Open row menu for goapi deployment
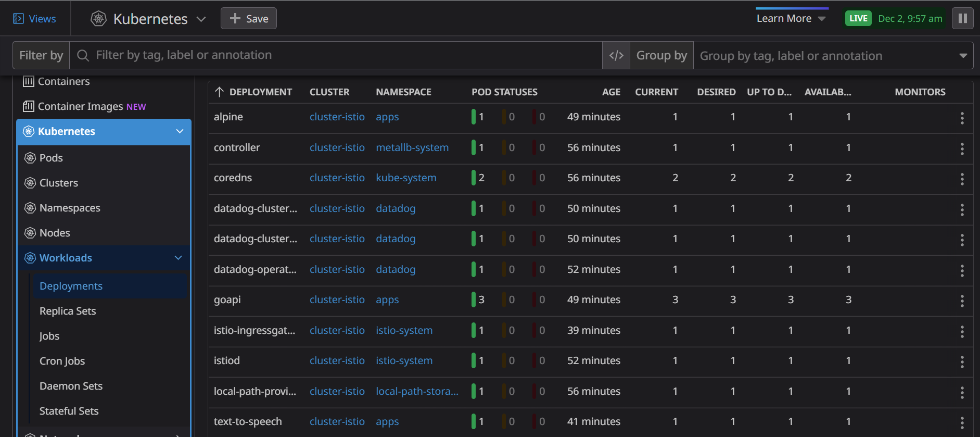This screenshot has width=980, height=437. 962,301
